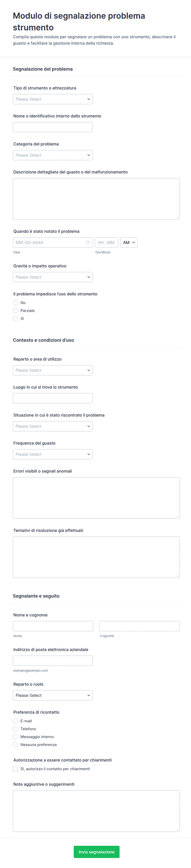The height and width of the screenshot is (868, 191).
Task: Click the company email address field
Action: 53,661
